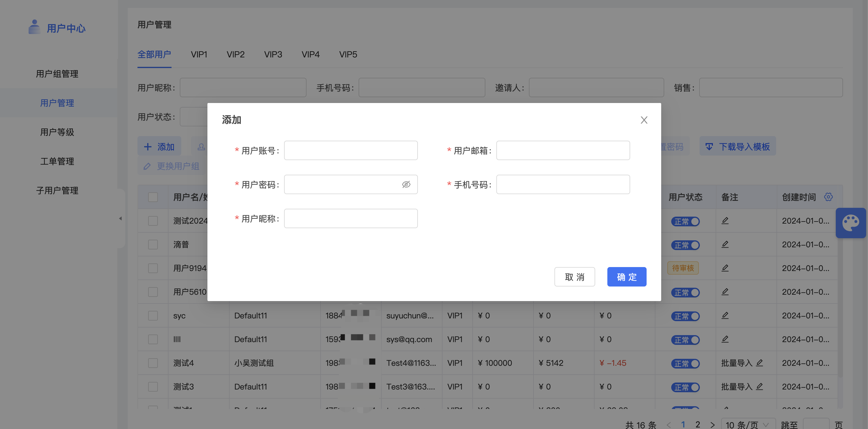Tick the checkbox for row 测试2024
The width and height of the screenshot is (868, 429).
(153, 221)
